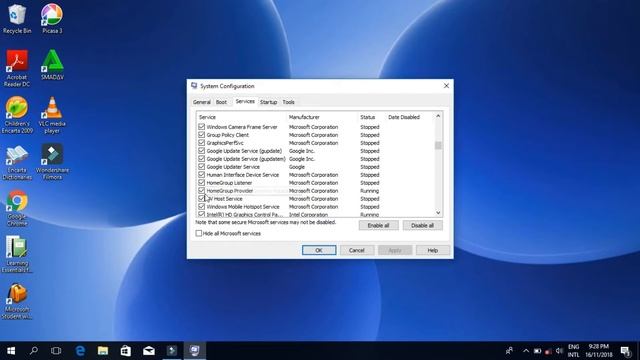Image resolution: width=640 pixels, height=360 pixels.
Task: Open the taskbar clock showing 9:28 PM
Action: 599,351
